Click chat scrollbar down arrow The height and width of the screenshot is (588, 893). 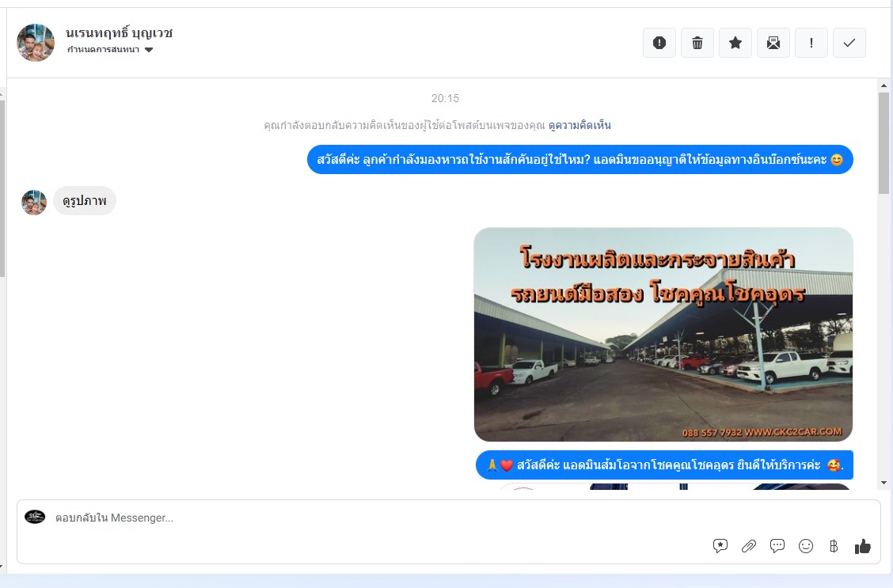883,483
